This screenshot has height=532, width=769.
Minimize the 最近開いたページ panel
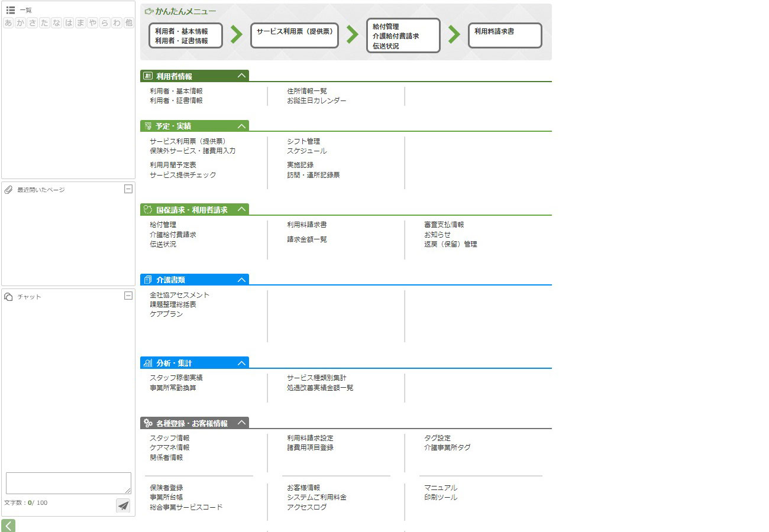pos(128,189)
